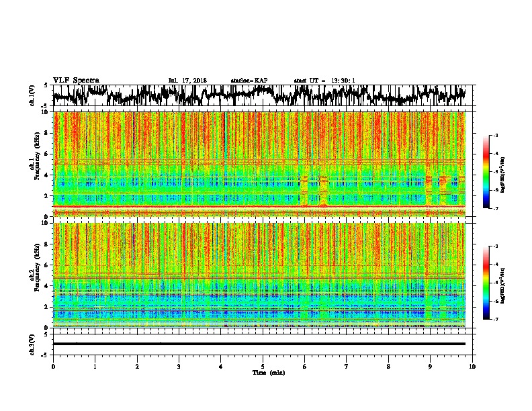Select the date text "Jul. 17, 2018"
Image resolution: width=532 pixels, height=411 pixels.
pyautogui.click(x=187, y=81)
